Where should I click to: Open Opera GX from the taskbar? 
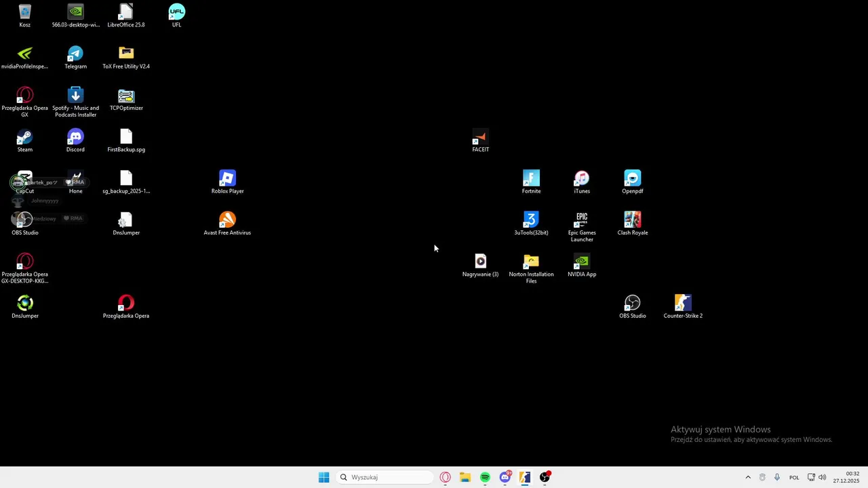(446, 477)
